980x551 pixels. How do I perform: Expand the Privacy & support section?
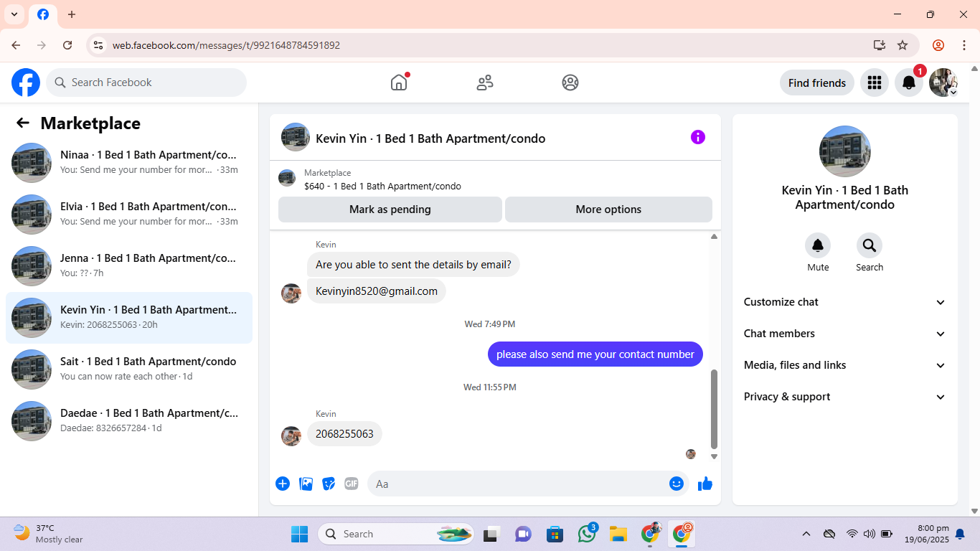pyautogui.click(x=845, y=397)
